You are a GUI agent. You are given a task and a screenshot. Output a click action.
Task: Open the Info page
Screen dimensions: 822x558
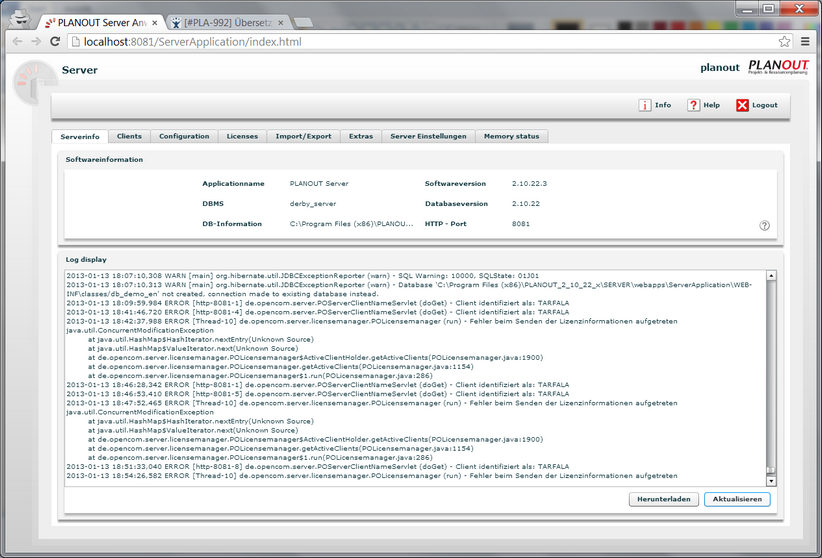(655, 105)
